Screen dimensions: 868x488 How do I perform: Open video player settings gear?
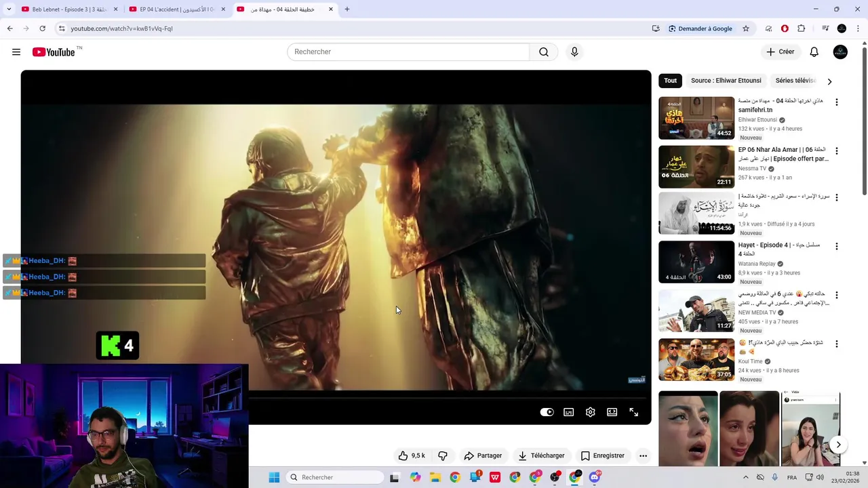(591, 412)
